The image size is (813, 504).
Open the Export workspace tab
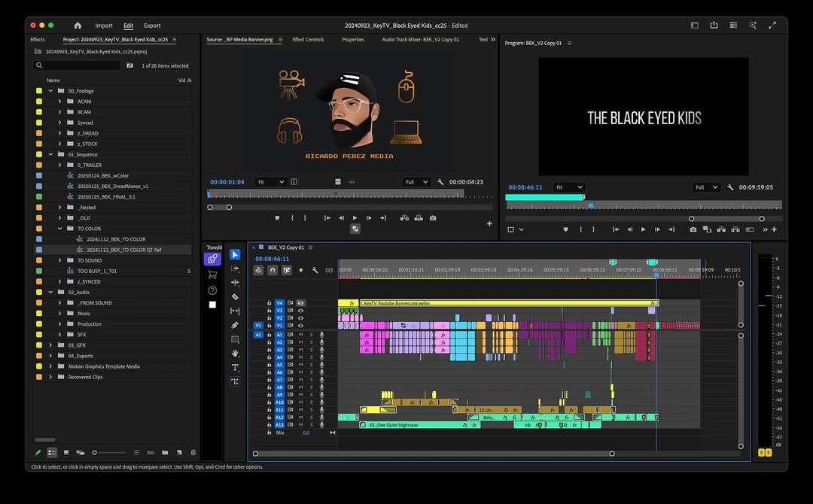152,26
